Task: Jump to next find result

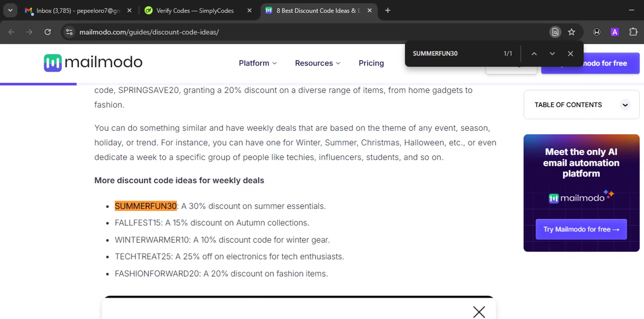Action: [552, 54]
